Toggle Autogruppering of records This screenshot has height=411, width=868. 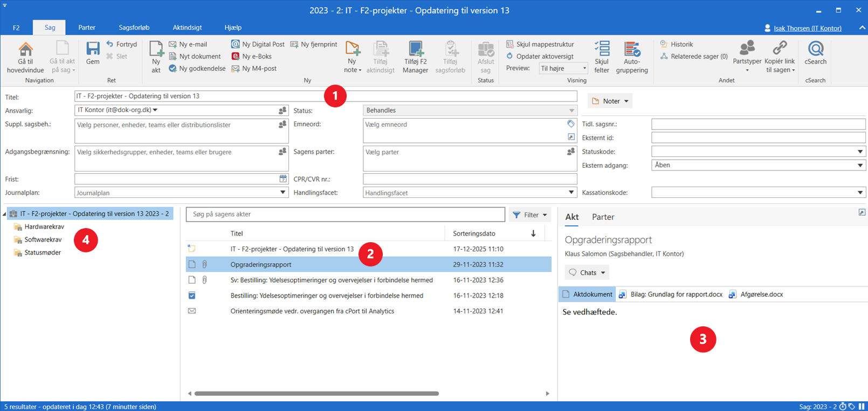click(632, 56)
